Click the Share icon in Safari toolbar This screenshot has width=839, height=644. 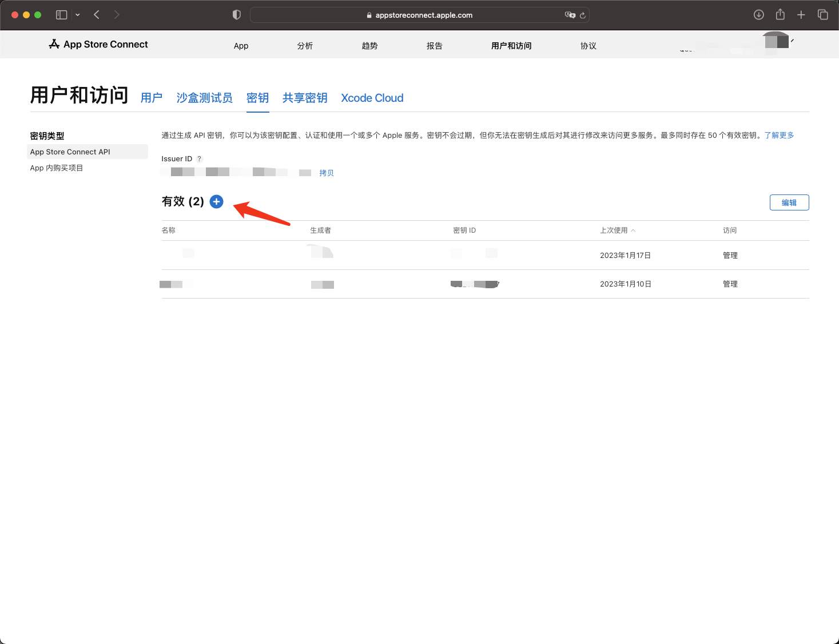780,14
